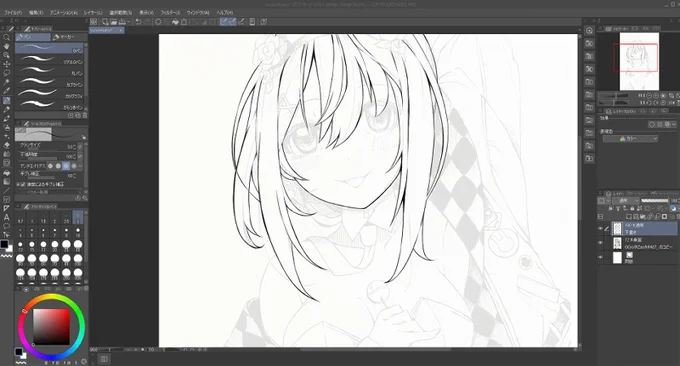The height and width of the screenshot is (366, 680).
Task: Select the lasso selection tool
Action: [x=7, y=73]
